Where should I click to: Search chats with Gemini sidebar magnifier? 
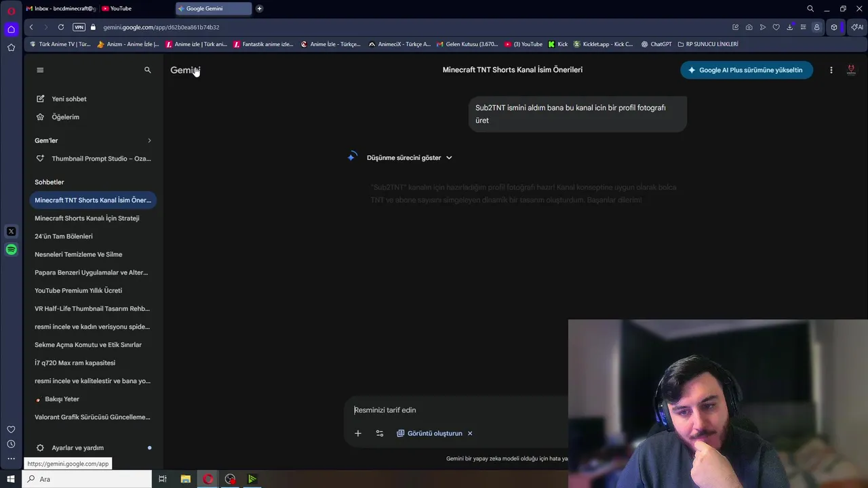click(x=148, y=70)
